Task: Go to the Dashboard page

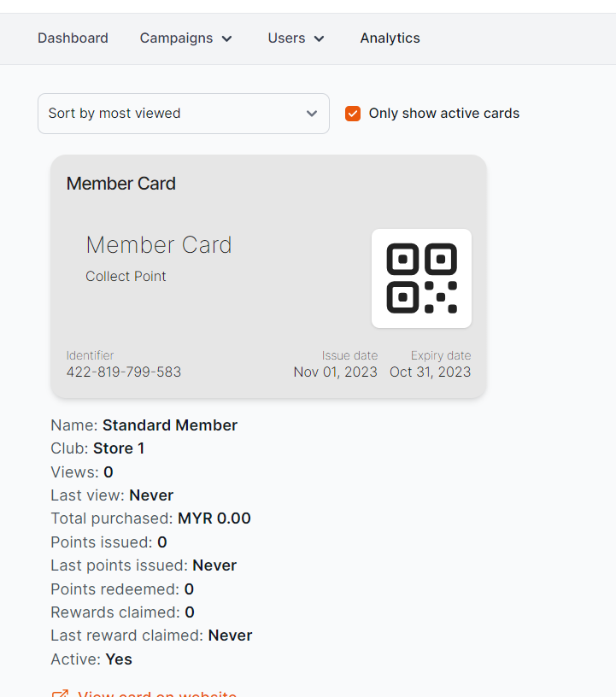Action: click(x=73, y=38)
